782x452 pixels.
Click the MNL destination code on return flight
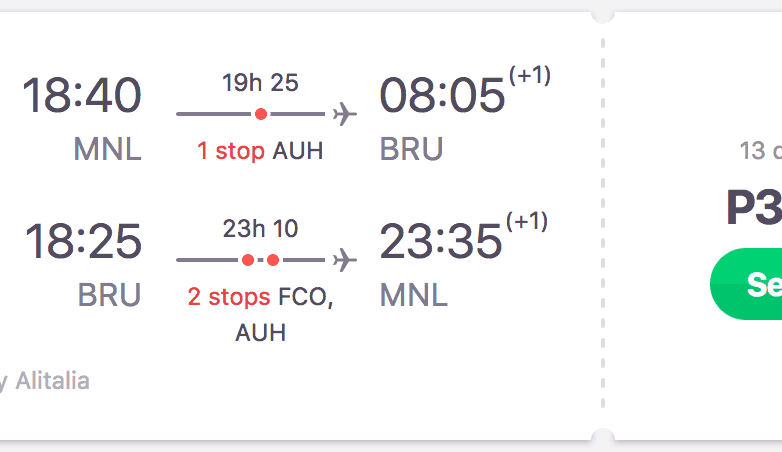tap(414, 295)
